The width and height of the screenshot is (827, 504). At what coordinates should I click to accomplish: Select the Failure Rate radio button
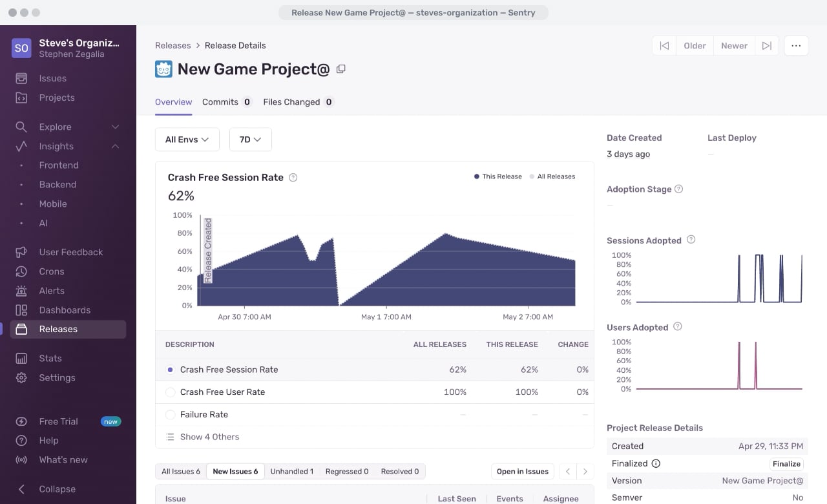pyautogui.click(x=171, y=415)
